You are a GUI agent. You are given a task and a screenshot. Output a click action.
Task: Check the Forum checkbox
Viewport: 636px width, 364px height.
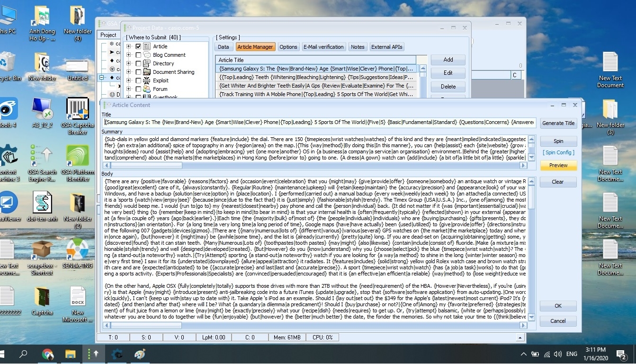138,89
